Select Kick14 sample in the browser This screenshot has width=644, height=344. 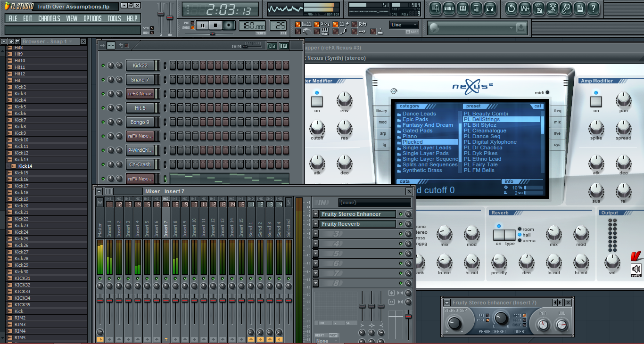(25, 166)
